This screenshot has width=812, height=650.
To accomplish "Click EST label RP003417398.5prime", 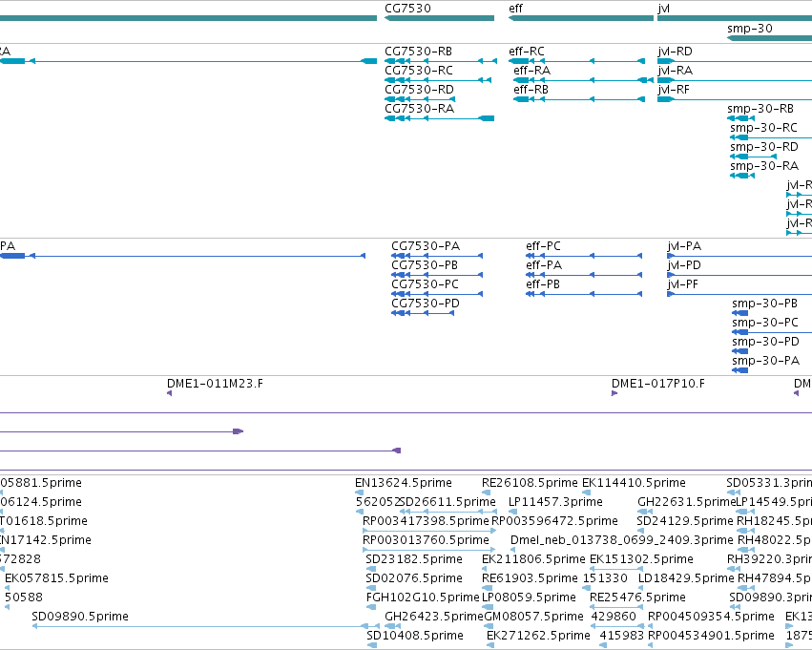I will [426, 521].
